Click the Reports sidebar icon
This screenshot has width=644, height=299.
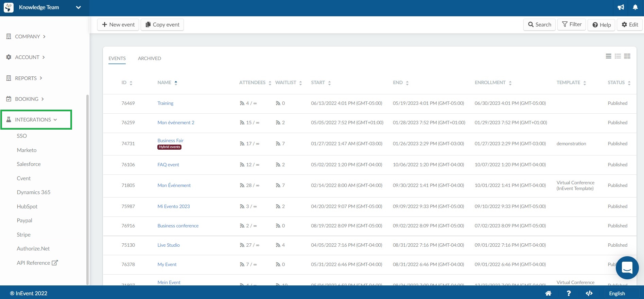pyautogui.click(x=9, y=78)
